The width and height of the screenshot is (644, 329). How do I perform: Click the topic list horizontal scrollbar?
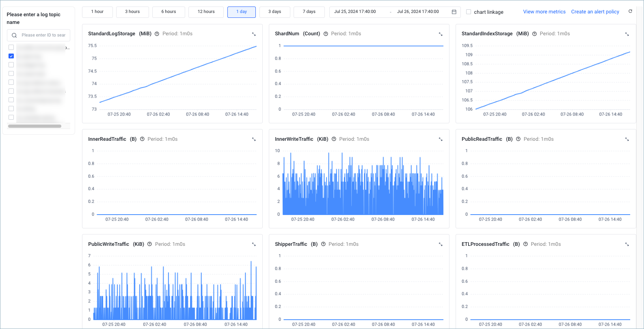[35, 126]
